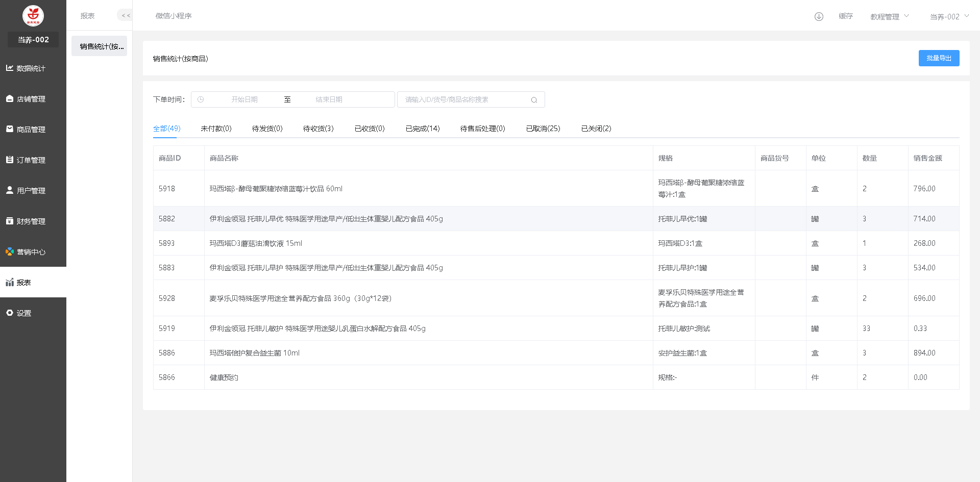This screenshot has width=980, height=482.
Task: Click the colorful 营销中心 icon
Action: 10,251
